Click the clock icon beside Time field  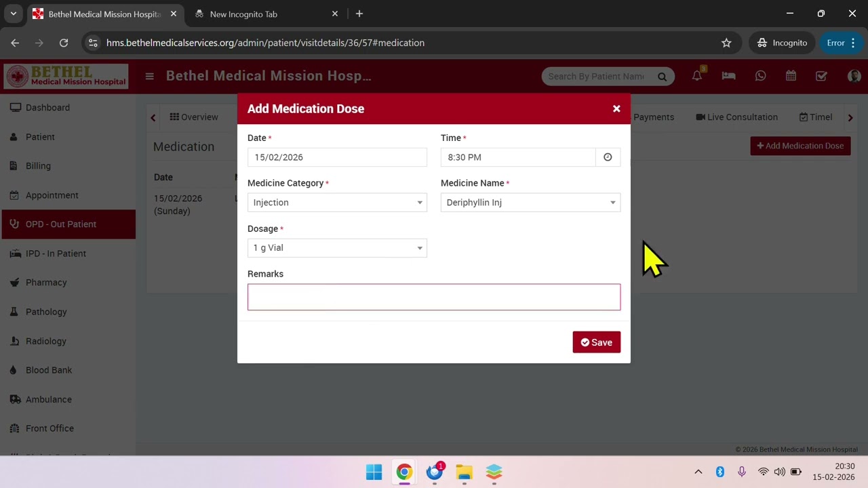coord(608,157)
